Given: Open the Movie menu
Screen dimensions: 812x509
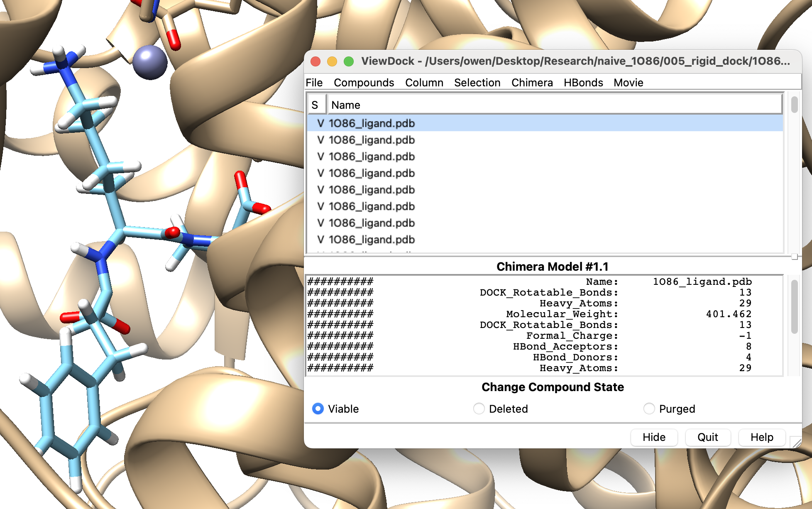Looking at the screenshot, I should (628, 83).
